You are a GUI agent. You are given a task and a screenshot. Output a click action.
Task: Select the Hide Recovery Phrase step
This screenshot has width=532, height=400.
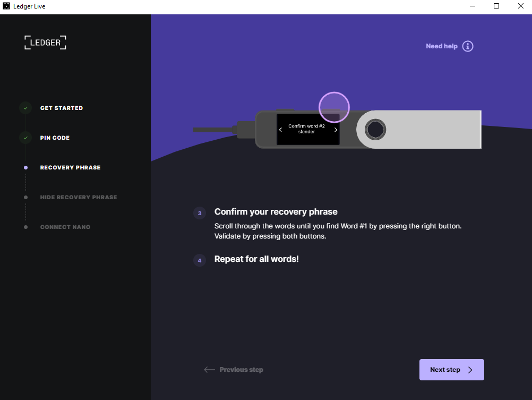[79, 197]
